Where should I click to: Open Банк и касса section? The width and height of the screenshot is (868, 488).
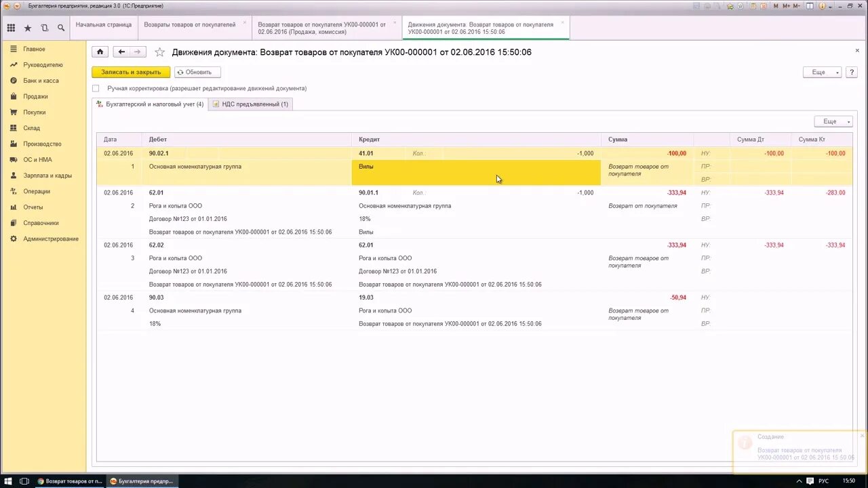(x=41, y=81)
